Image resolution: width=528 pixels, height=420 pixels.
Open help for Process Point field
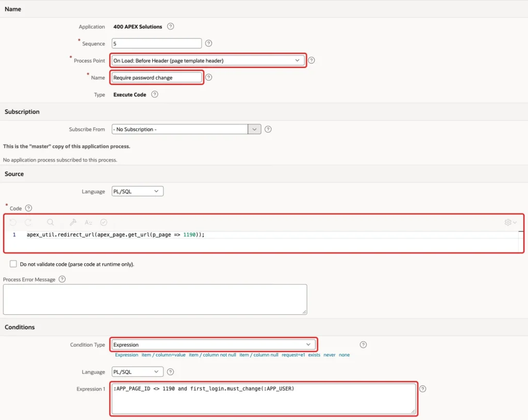[311, 60]
